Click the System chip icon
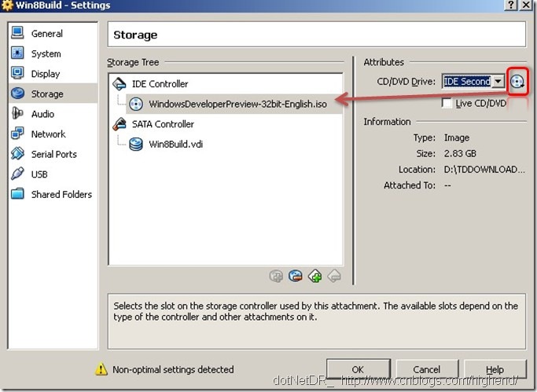Image resolution: width=537 pixels, height=392 pixels. click(17, 53)
